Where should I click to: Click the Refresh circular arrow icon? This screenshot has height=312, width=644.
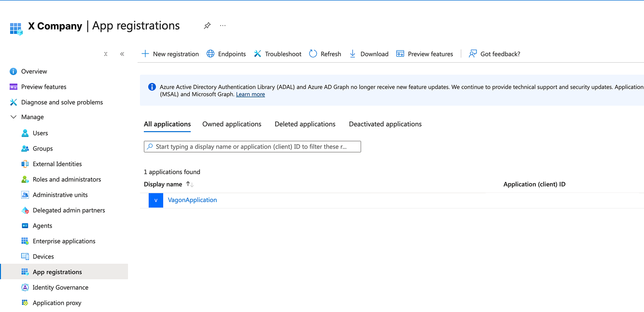[313, 54]
